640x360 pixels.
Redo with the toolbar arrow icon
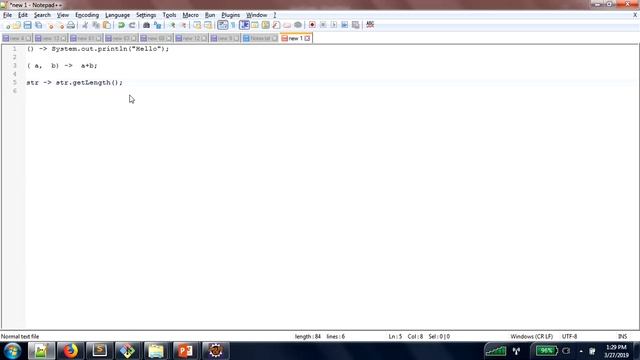click(x=132, y=25)
